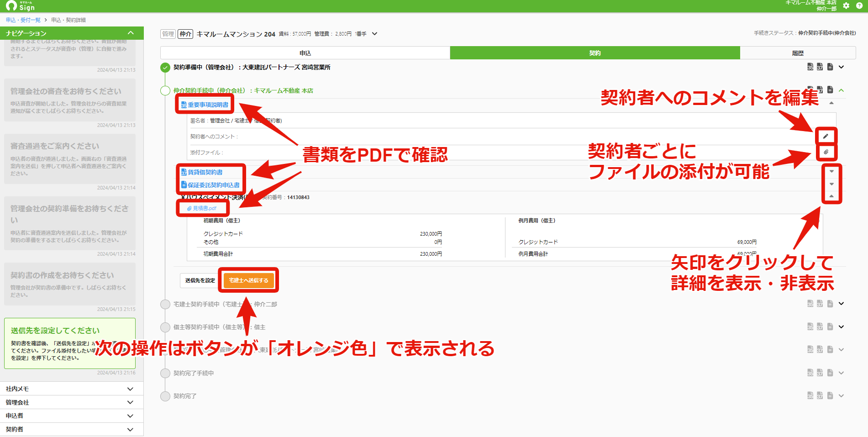Viewport: 868px width, 437px height.
Task: Switch to the 申込 tab
Action: click(305, 53)
